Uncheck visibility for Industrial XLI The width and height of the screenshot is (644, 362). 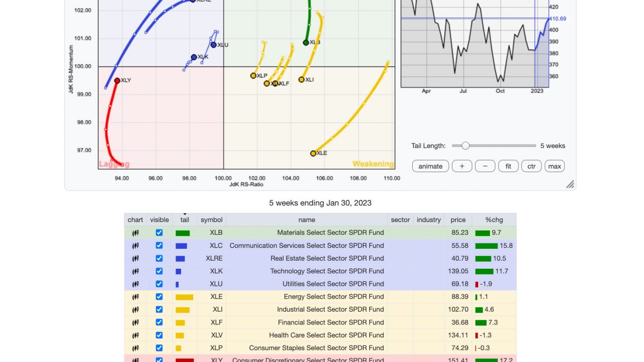[x=159, y=309]
